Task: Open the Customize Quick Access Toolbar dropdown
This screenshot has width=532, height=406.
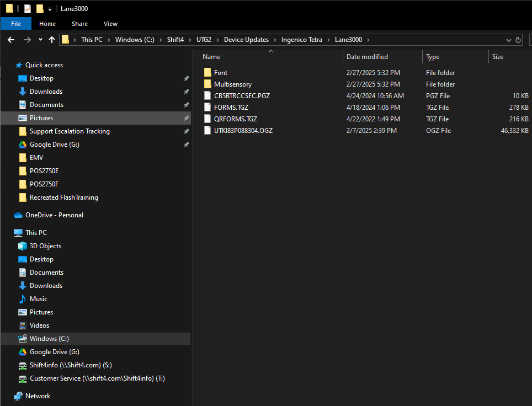Action: point(50,9)
